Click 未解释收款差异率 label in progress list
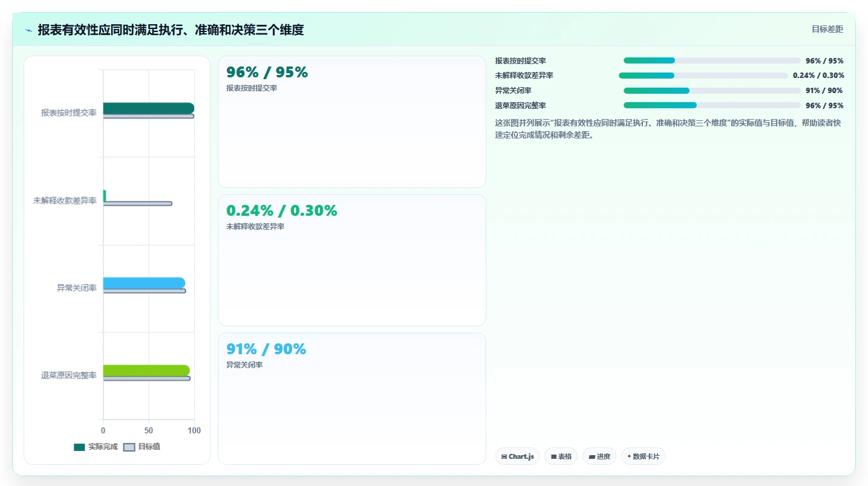This screenshot has width=868, height=486. coord(524,76)
